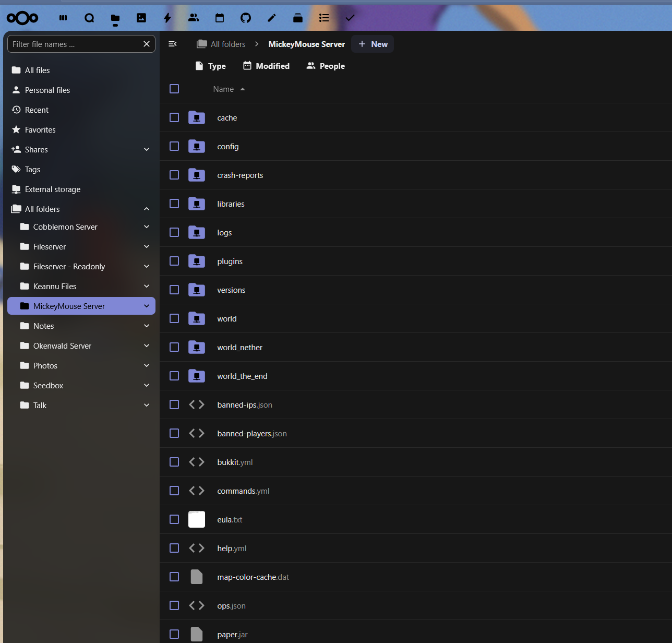Open the Calendar app icon
The image size is (672, 643).
[x=220, y=18]
